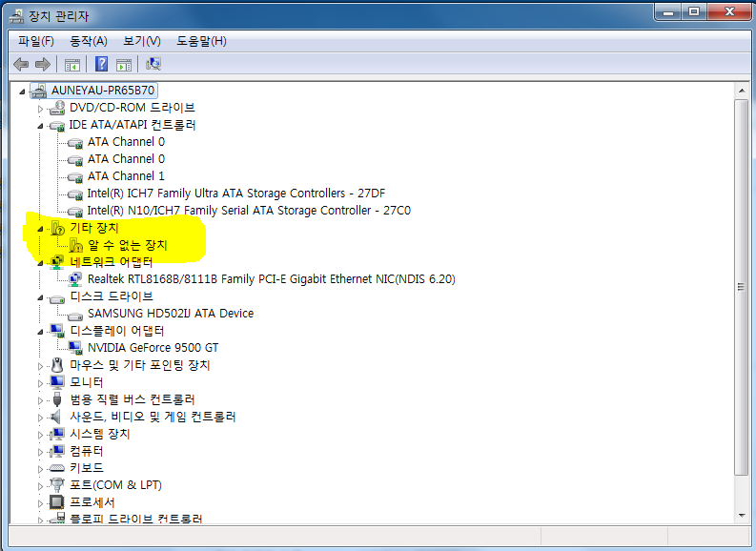
Task: Minimize the 장치 관리자 window
Action: click(x=668, y=12)
